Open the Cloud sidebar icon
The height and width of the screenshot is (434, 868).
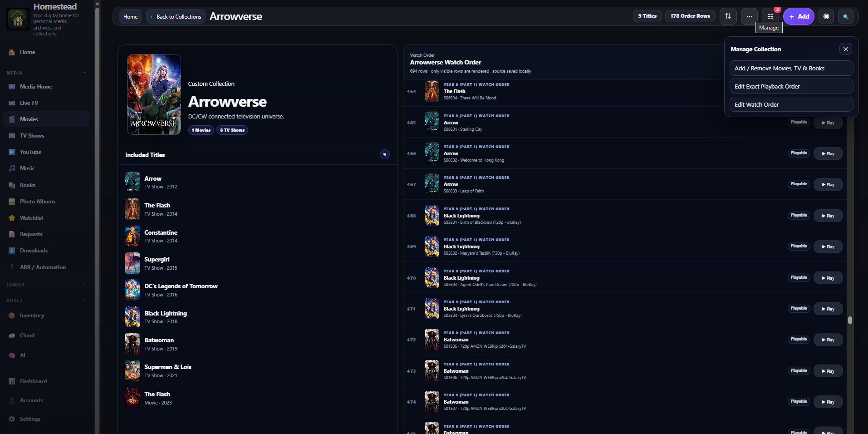(12, 335)
